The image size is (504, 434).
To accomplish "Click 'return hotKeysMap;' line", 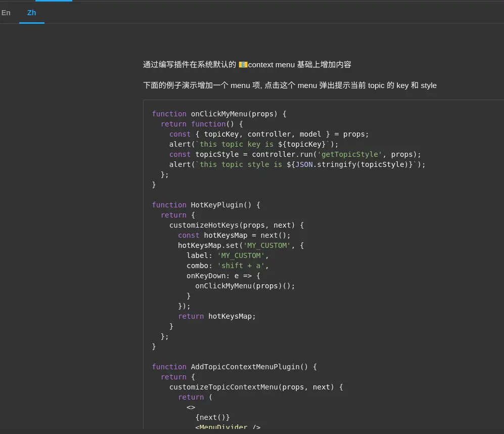I will point(217,316).
